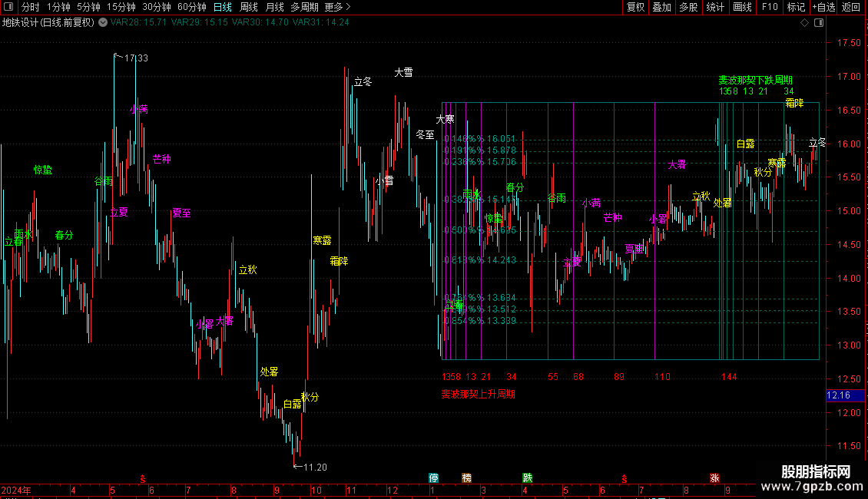Screen dimensions: 868x499
Task: Click the 统计 statistics button
Action: pyautogui.click(x=715, y=7)
